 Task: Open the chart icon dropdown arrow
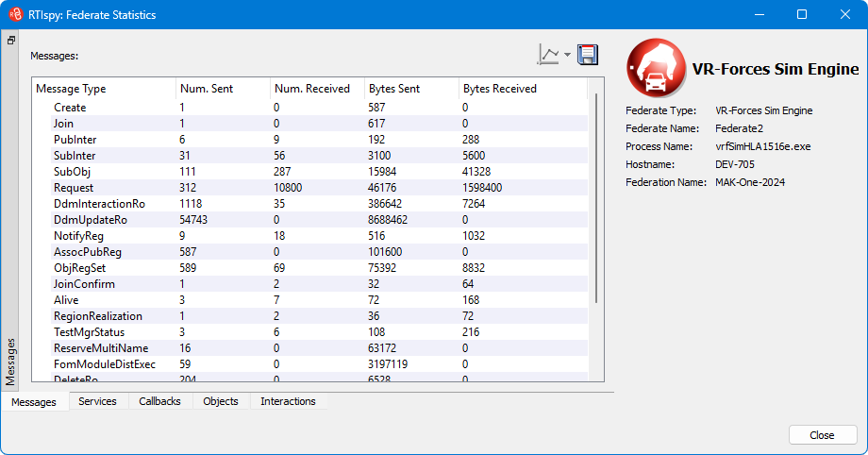pos(567,55)
